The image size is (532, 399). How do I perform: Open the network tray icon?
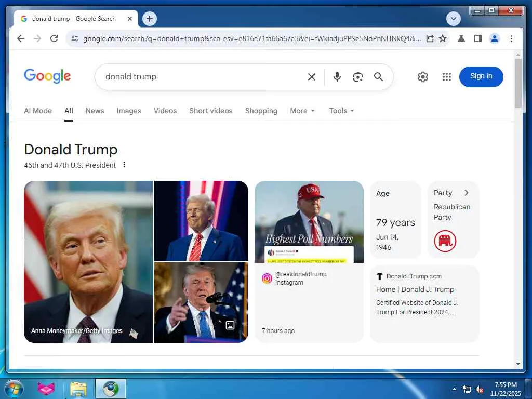467,390
